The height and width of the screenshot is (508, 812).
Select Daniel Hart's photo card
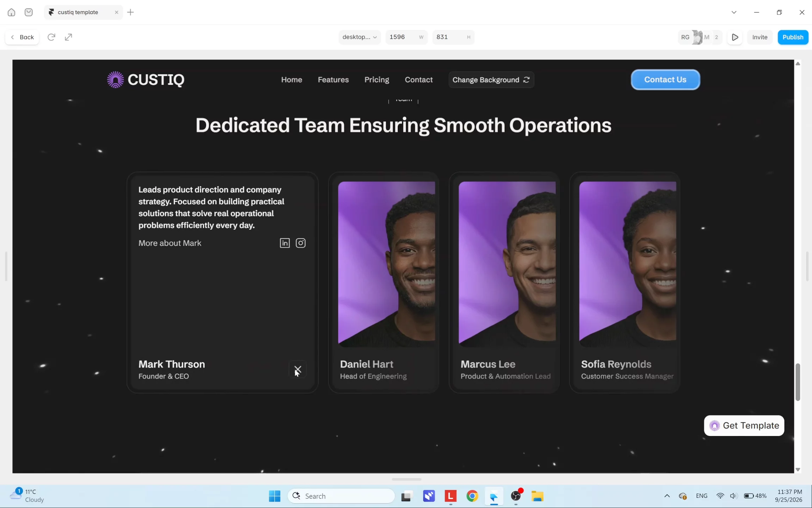[x=383, y=283]
